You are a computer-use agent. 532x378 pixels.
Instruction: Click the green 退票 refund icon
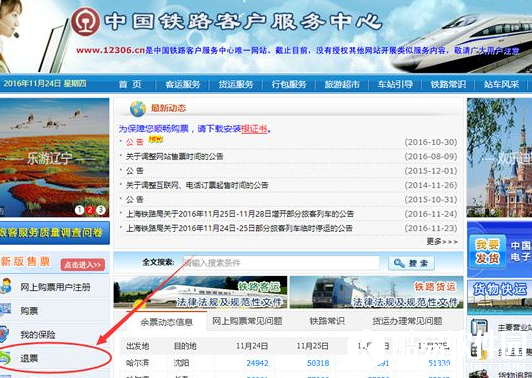tap(5, 358)
